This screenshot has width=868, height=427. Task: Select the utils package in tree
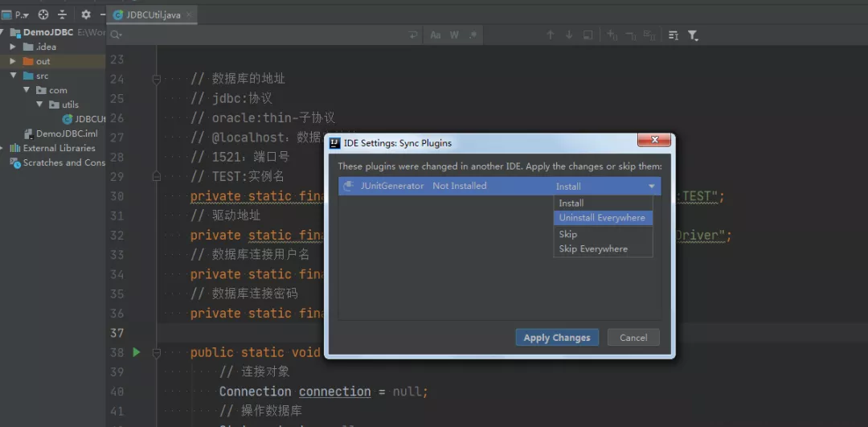63,104
